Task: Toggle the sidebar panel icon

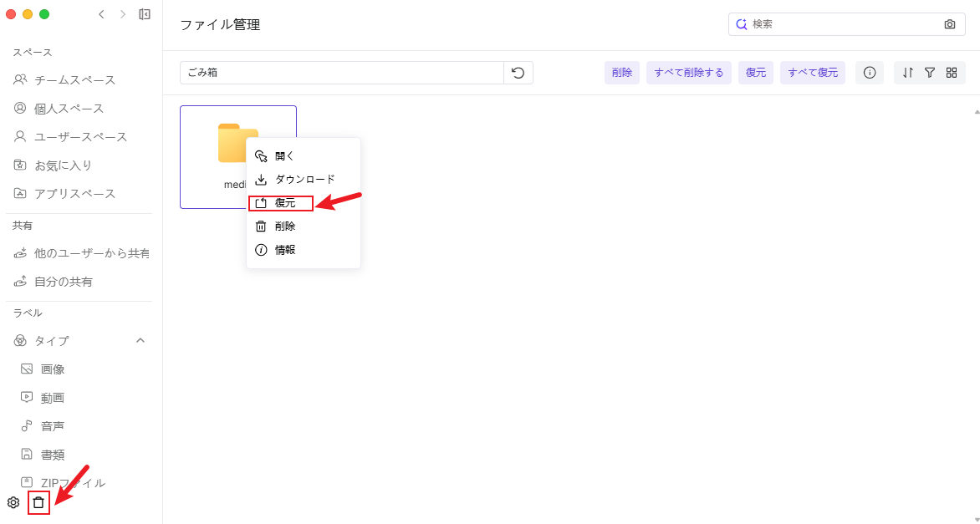Action: click(145, 14)
